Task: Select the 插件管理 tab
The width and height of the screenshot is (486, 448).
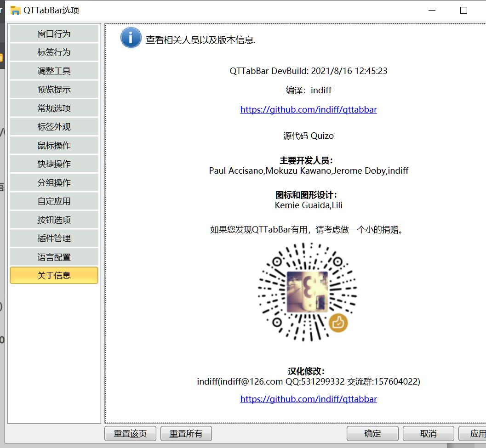Action: point(54,238)
